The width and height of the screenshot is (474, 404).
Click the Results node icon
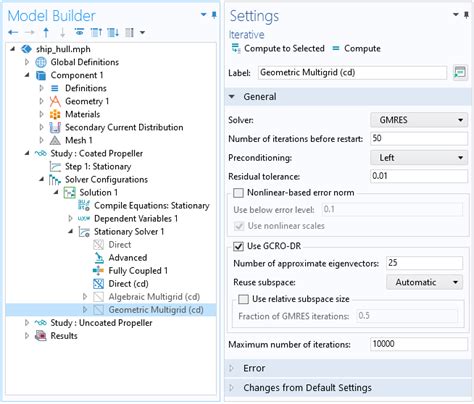tap(41, 336)
